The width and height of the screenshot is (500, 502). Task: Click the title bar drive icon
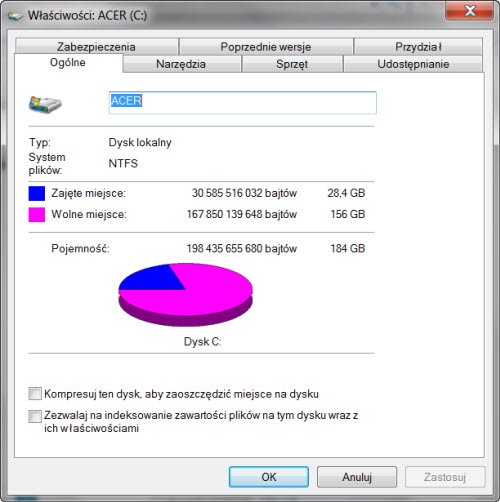pyautogui.click(x=15, y=16)
